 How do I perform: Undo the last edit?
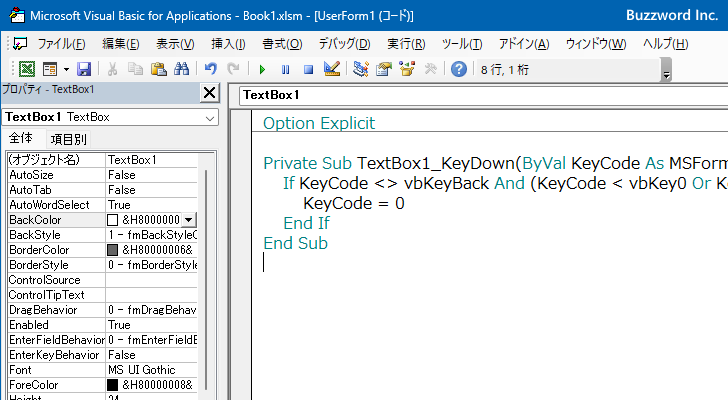point(210,69)
